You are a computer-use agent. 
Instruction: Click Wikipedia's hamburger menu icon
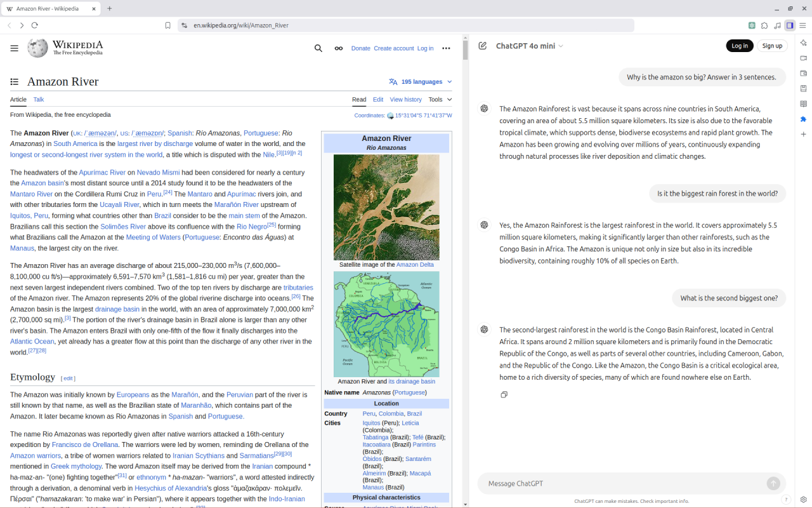pyautogui.click(x=14, y=48)
